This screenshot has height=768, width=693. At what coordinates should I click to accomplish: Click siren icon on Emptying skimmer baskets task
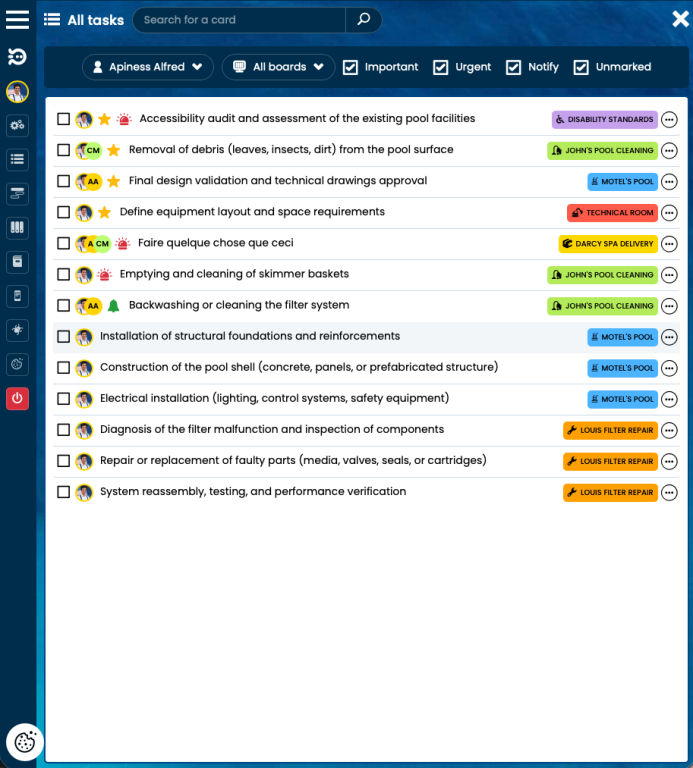(104, 275)
